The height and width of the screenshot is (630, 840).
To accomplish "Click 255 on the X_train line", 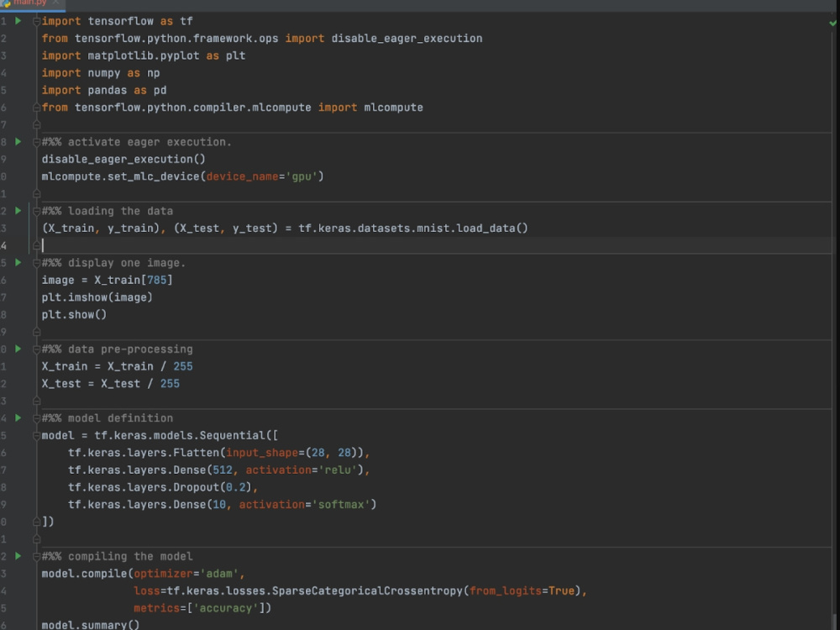I will point(182,366).
